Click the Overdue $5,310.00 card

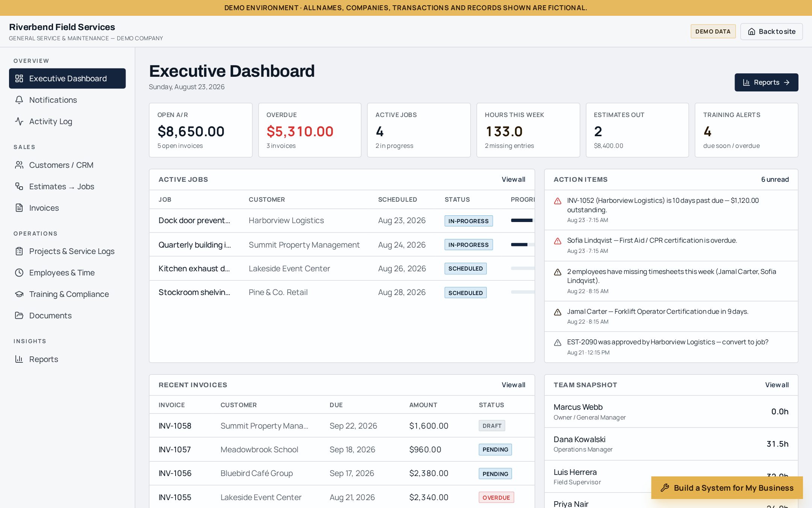pos(310,130)
